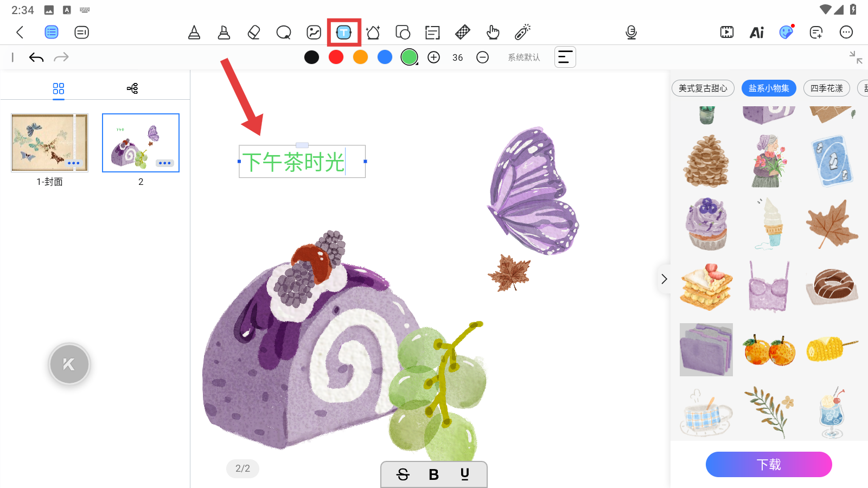Open the insert image tool
The image size is (868, 488).
tap(314, 33)
